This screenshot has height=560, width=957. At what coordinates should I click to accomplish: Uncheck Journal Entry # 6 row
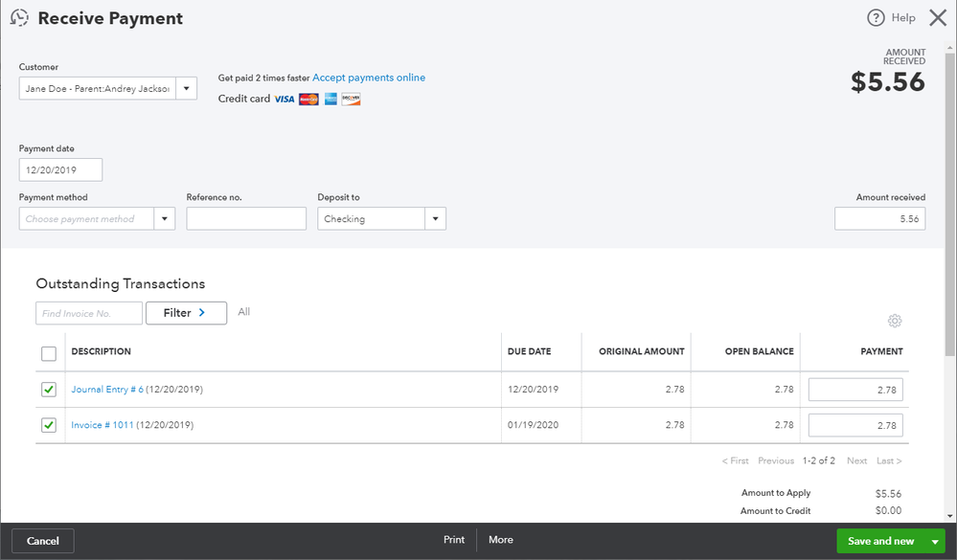pyautogui.click(x=49, y=390)
